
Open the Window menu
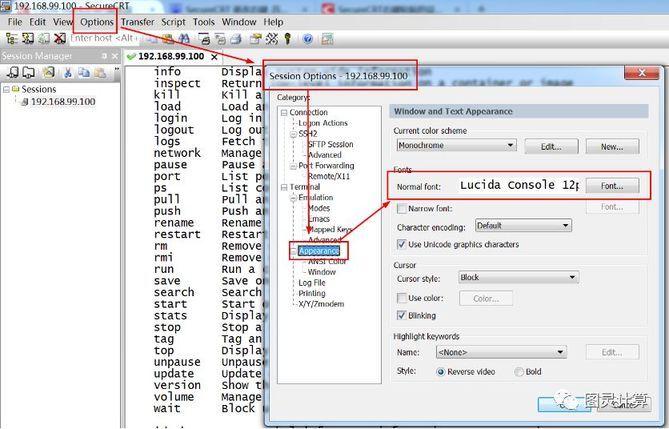[x=239, y=22]
